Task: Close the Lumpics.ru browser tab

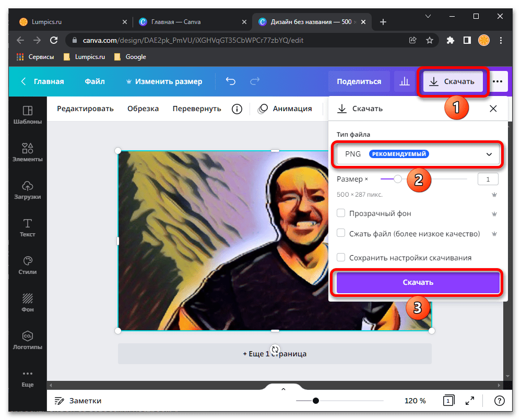Action: click(x=125, y=22)
